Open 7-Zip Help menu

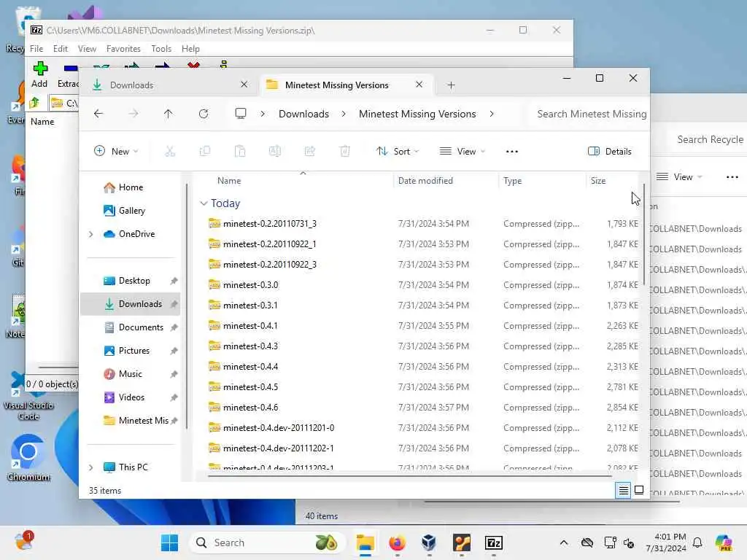point(190,49)
